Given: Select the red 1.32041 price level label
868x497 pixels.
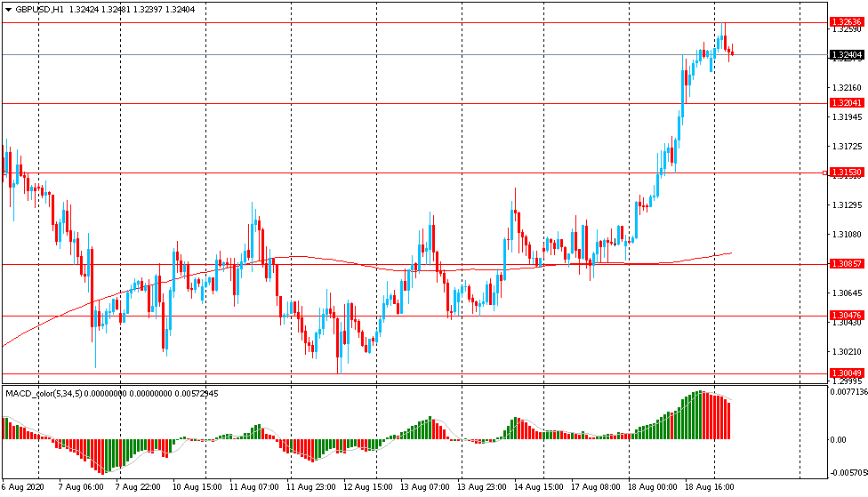Looking at the screenshot, I should click(846, 103).
